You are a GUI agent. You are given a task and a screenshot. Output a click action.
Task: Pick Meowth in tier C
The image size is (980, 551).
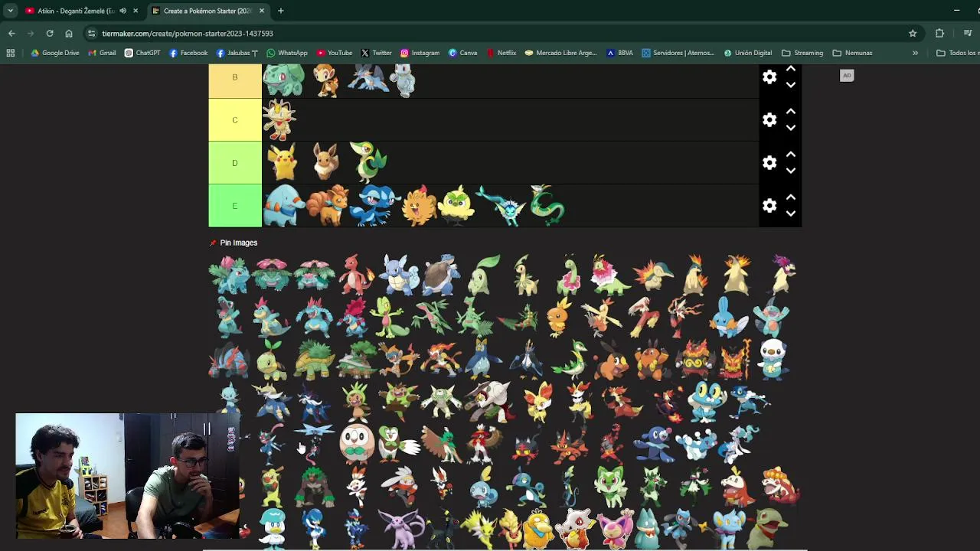pos(279,119)
